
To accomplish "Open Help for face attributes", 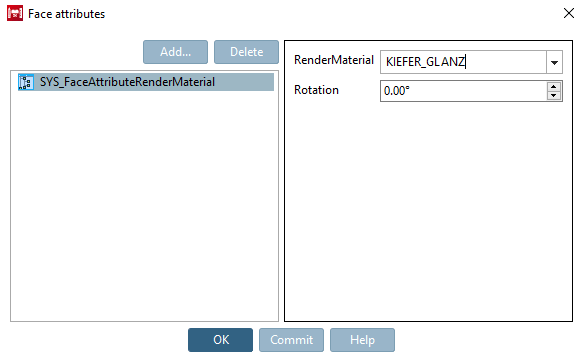I will [x=362, y=340].
